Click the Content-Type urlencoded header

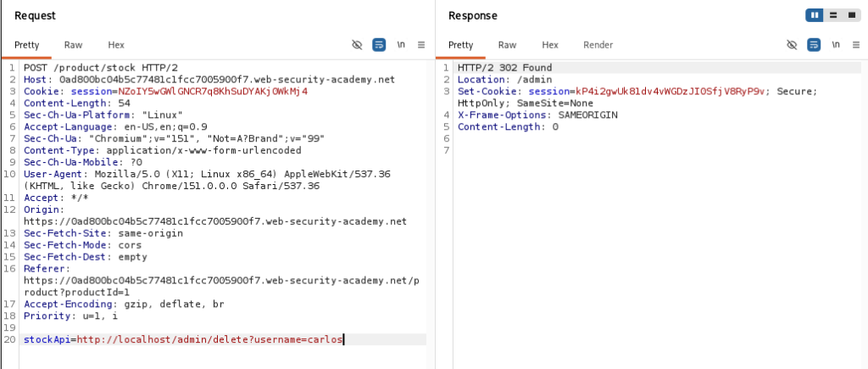[x=162, y=151]
